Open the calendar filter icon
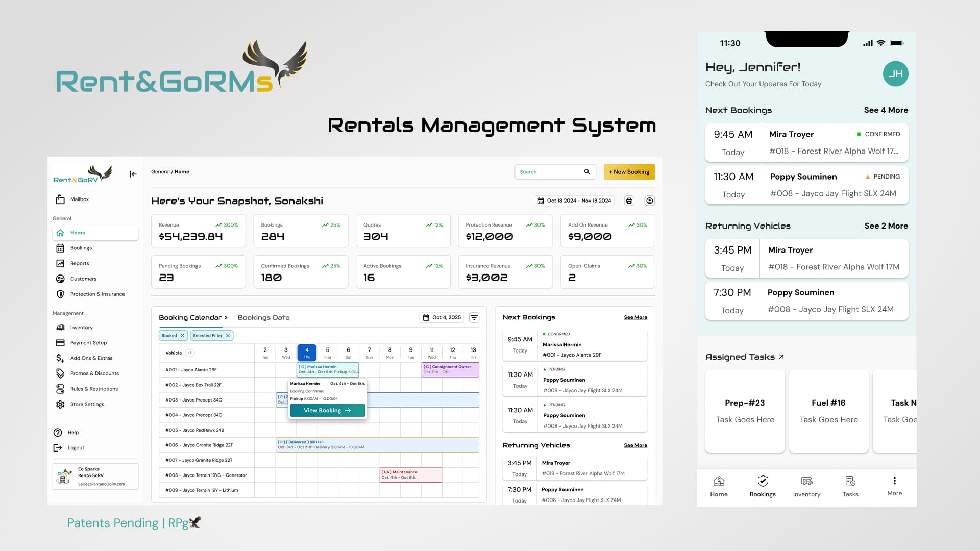This screenshot has height=551, width=980. [x=474, y=317]
